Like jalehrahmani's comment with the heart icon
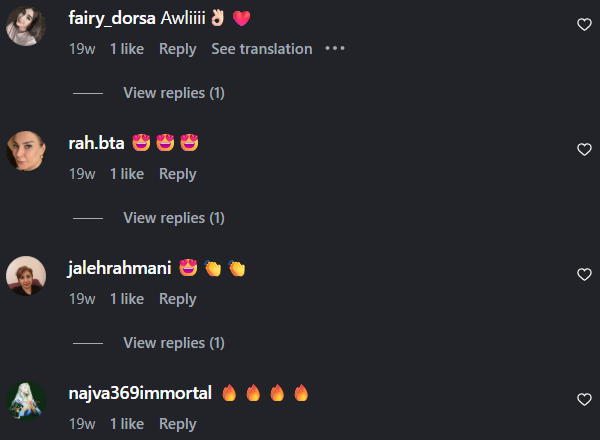This screenshot has width=600, height=440. point(584,274)
